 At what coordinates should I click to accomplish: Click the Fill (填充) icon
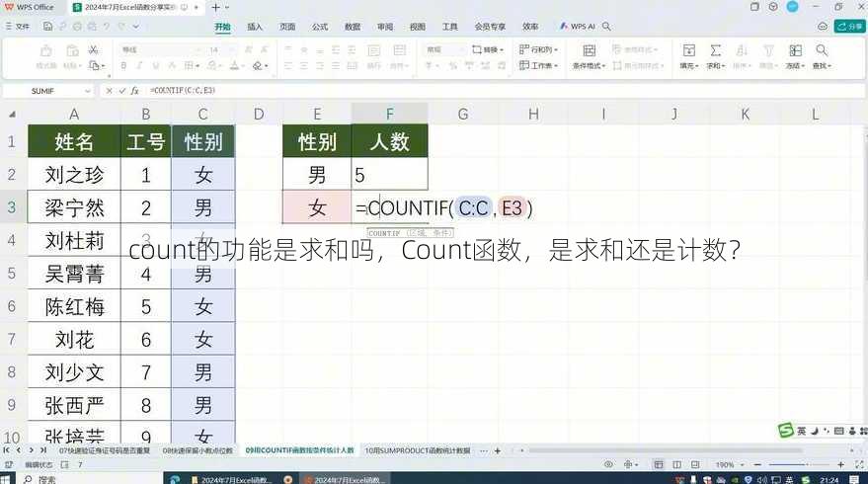[688, 50]
